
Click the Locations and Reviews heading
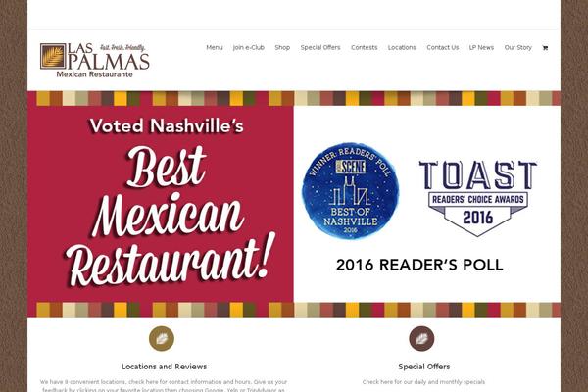pyautogui.click(x=165, y=367)
